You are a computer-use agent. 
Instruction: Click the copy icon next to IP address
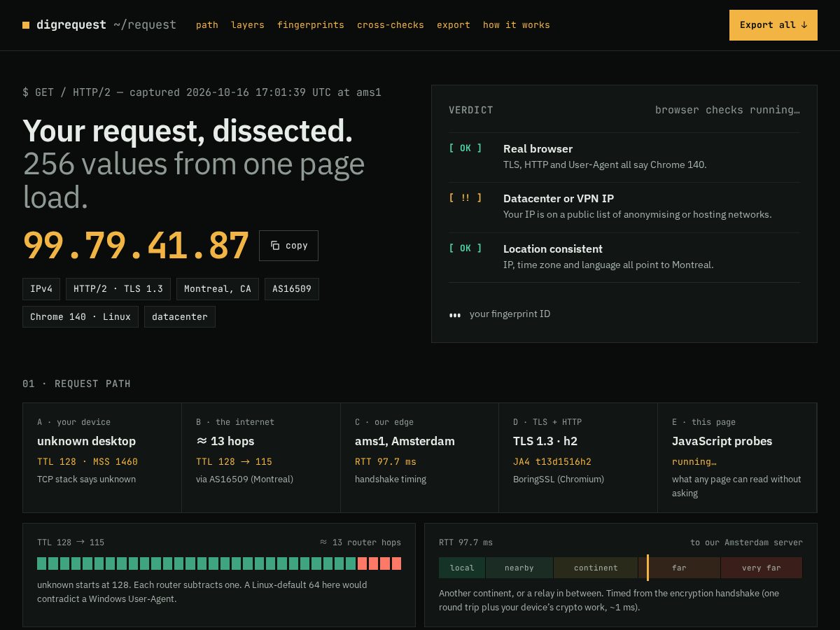pyautogui.click(x=275, y=246)
